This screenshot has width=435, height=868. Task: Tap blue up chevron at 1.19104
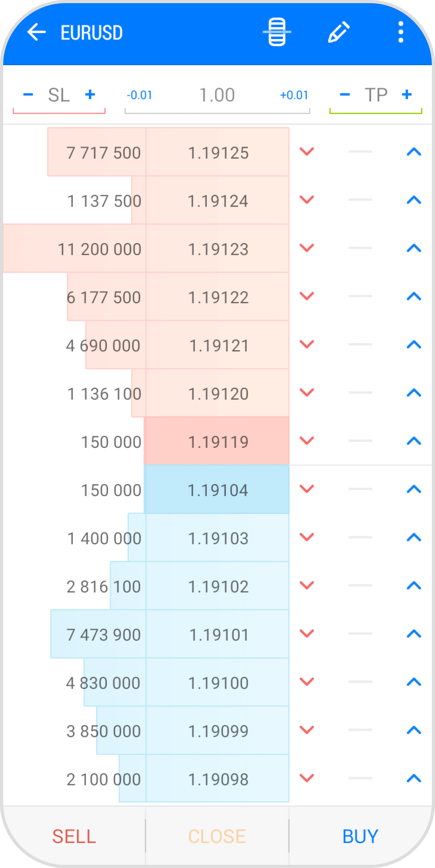pos(414,489)
